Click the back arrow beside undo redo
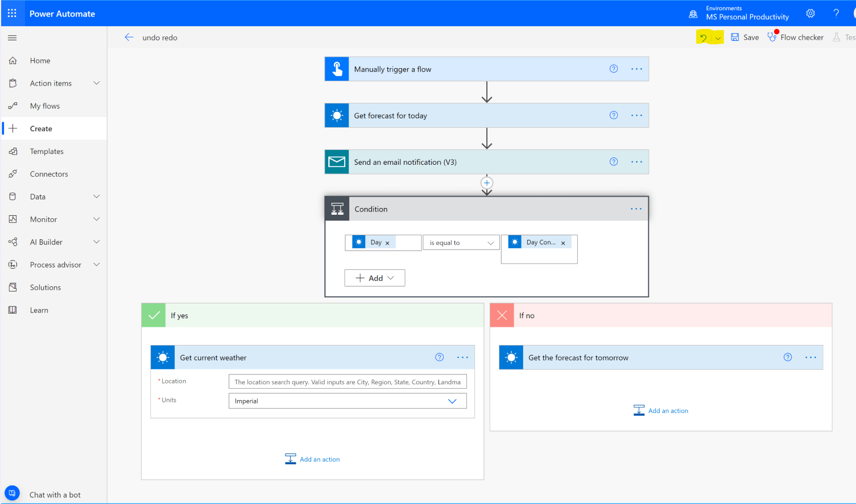Viewport: 856px width, 504px height. [129, 38]
